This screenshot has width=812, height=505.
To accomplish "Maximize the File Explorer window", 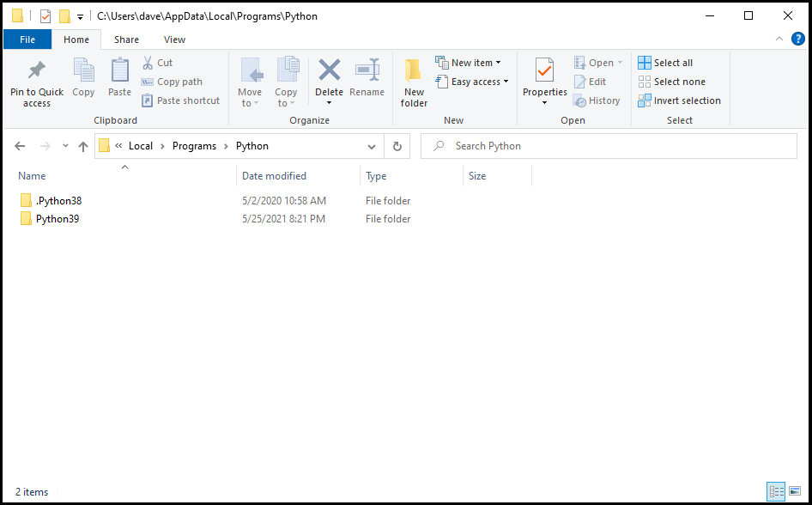I will point(748,15).
